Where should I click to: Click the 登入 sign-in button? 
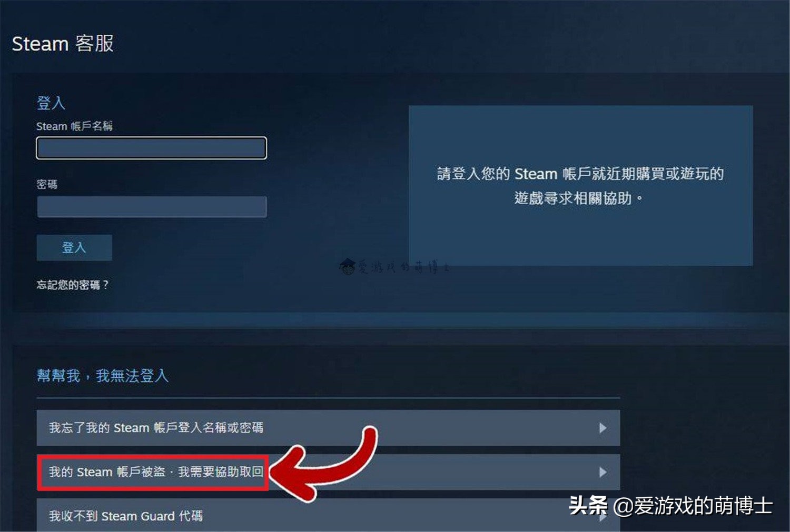tap(74, 247)
